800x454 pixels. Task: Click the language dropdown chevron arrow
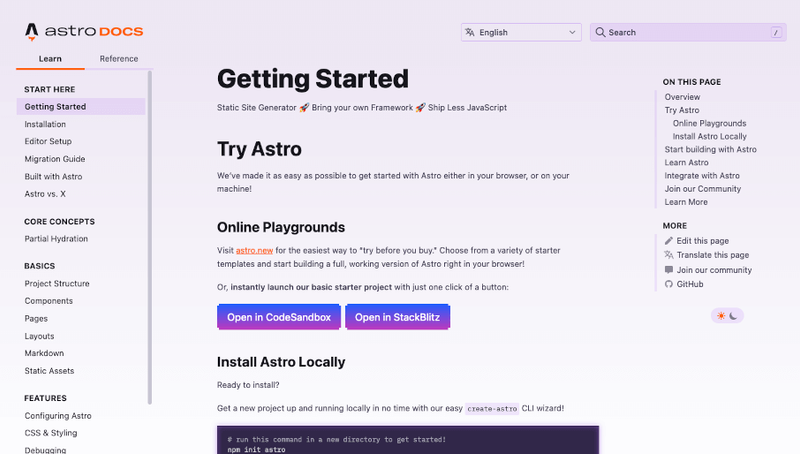[x=571, y=32]
